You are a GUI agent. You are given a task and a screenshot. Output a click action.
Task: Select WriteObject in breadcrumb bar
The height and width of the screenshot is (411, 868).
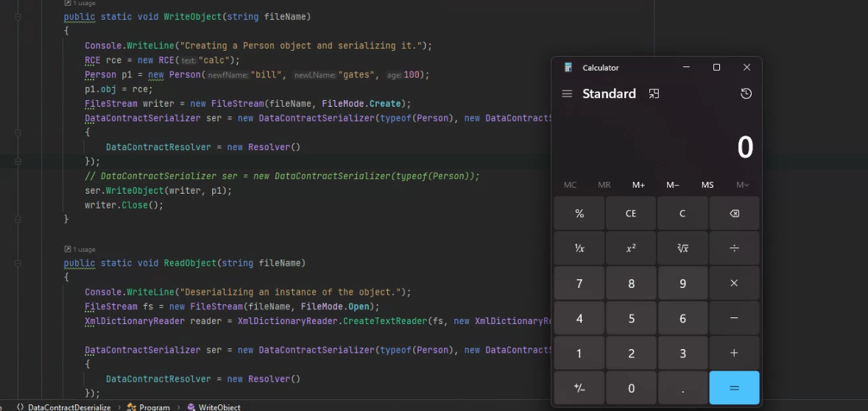point(219,407)
